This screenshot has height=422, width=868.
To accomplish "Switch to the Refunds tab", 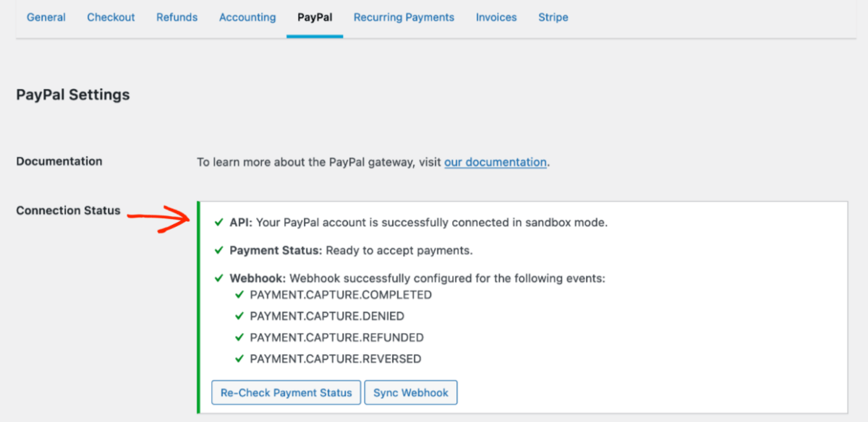I will point(176,17).
